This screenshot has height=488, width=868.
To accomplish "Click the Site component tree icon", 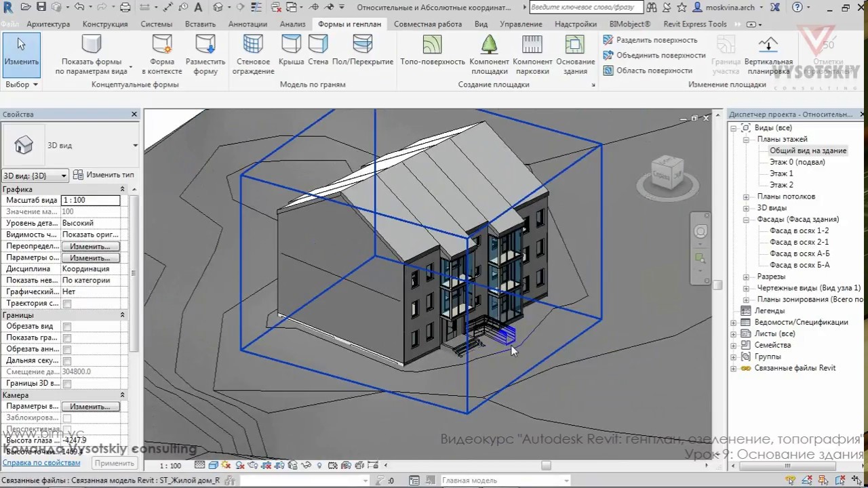I will (489, 45).
